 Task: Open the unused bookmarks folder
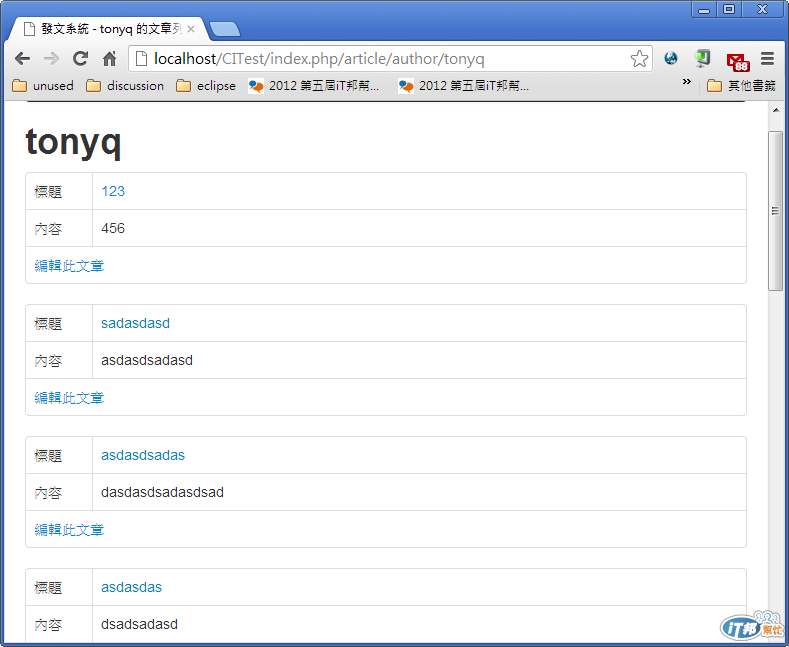point(43,86)
